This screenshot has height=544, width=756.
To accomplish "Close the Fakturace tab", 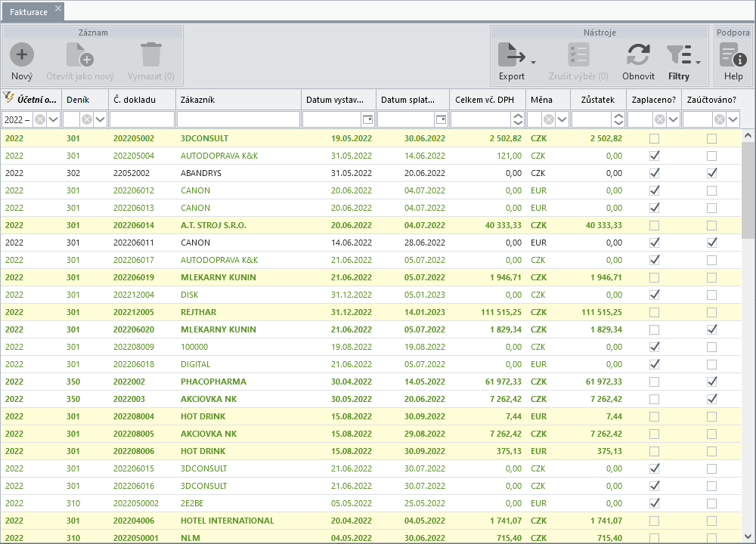I will [58, 8].
